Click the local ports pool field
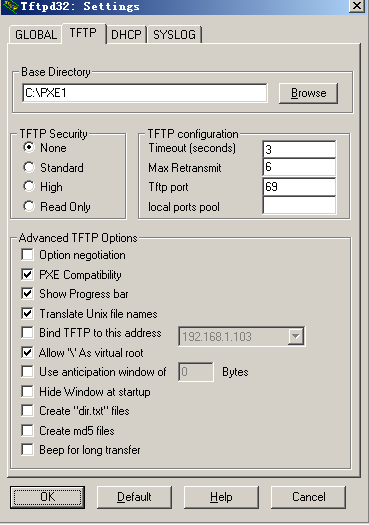The height and width of the screenshot is (525, 369). [299, 205]
